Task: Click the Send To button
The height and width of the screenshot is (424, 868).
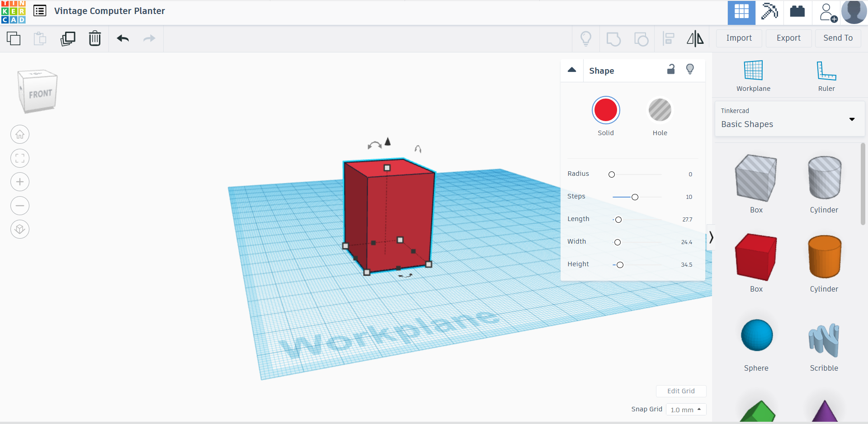Action: tap(838, 38)
